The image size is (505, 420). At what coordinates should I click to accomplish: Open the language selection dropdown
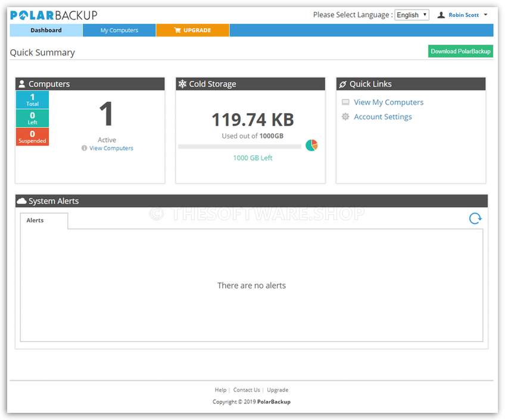click(x=412, y=14)
